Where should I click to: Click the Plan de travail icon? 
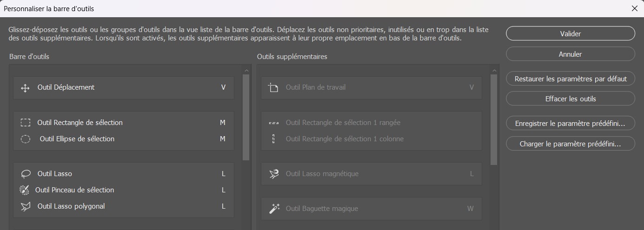tap(273, 88)
